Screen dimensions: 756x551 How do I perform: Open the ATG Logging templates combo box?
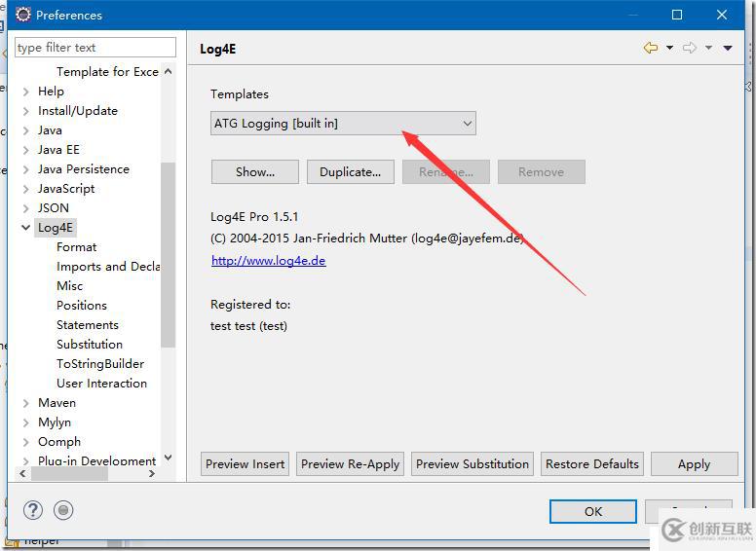[x=343, y=124]
